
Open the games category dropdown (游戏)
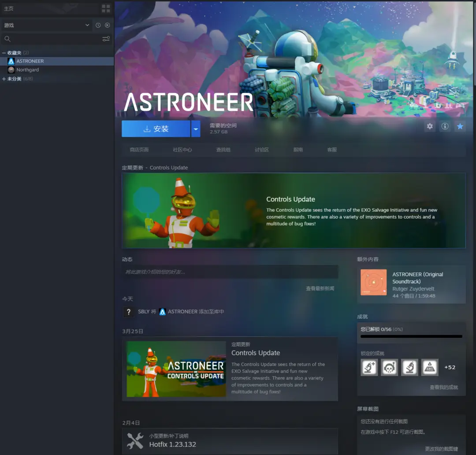point(46,25)
